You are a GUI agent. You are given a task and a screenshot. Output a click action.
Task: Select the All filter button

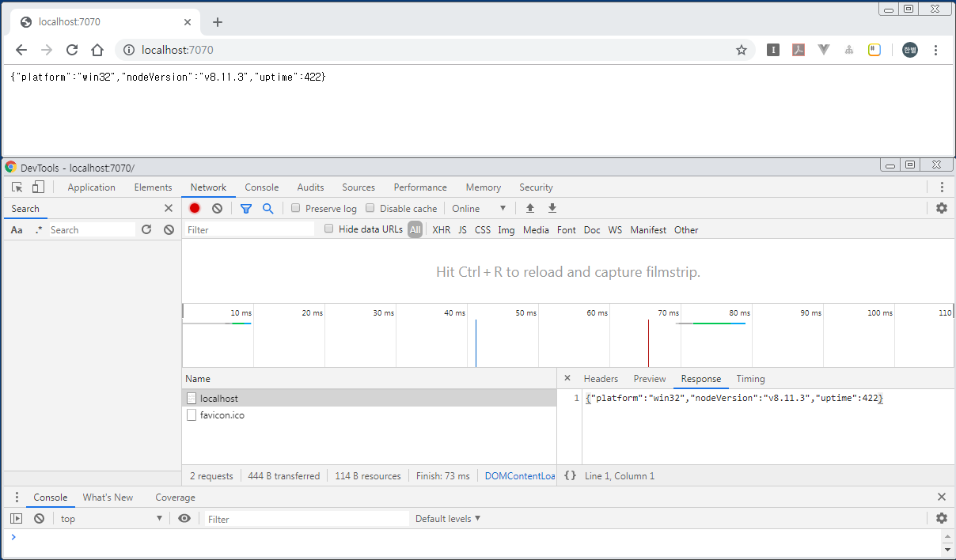415,230
